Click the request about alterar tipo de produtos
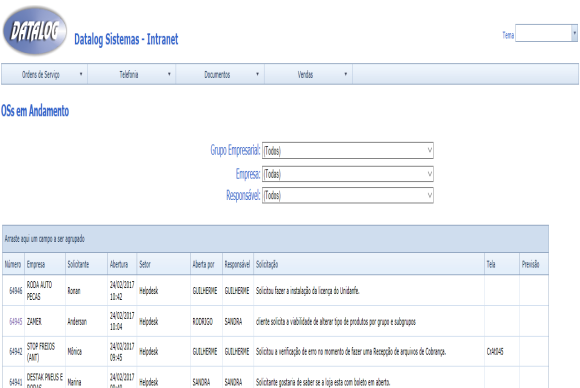 (x=335, y=321)
